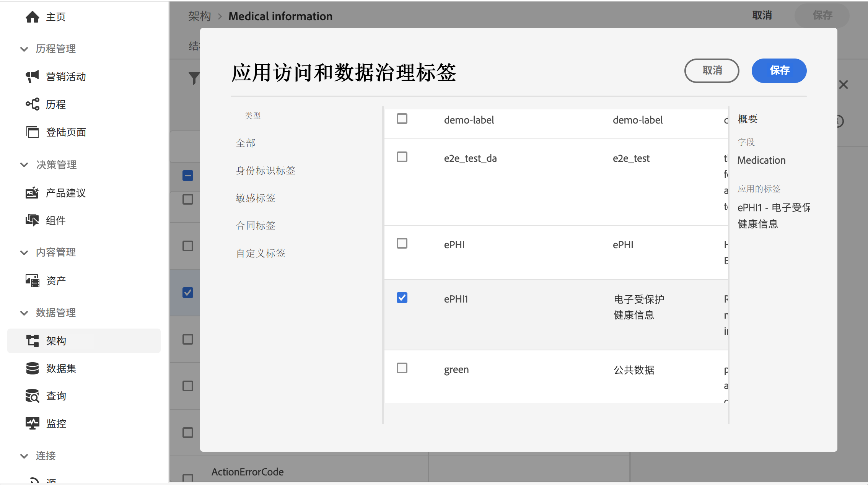Collapse the 决策管理 section

point(24,165)
